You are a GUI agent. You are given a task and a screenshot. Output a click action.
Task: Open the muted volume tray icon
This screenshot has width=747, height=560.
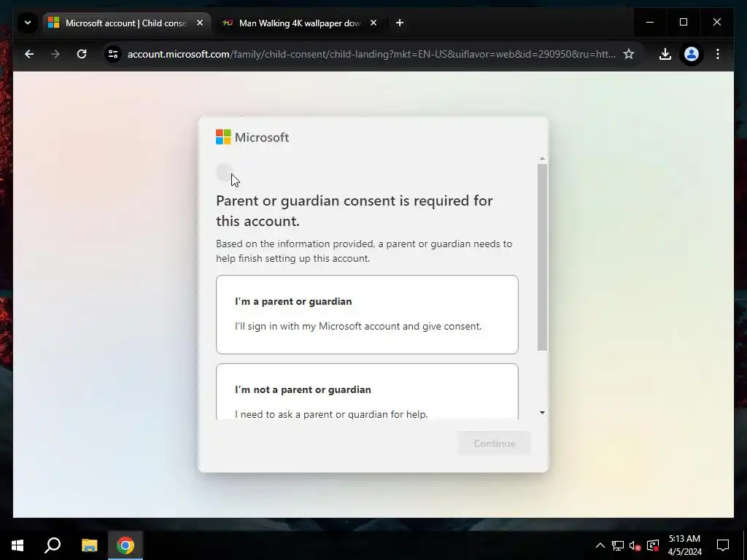click(x=635, y=545)
